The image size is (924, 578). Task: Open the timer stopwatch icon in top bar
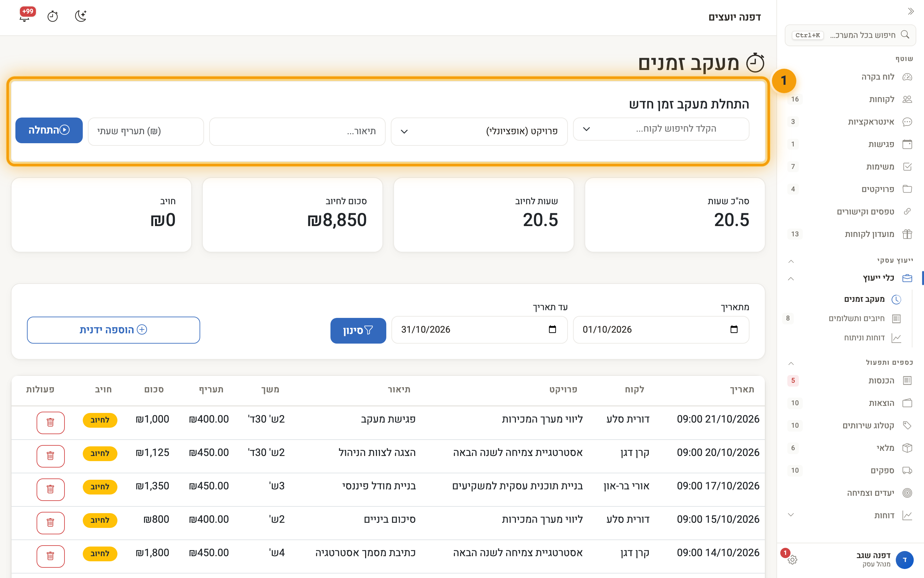(x=53, y=16)
